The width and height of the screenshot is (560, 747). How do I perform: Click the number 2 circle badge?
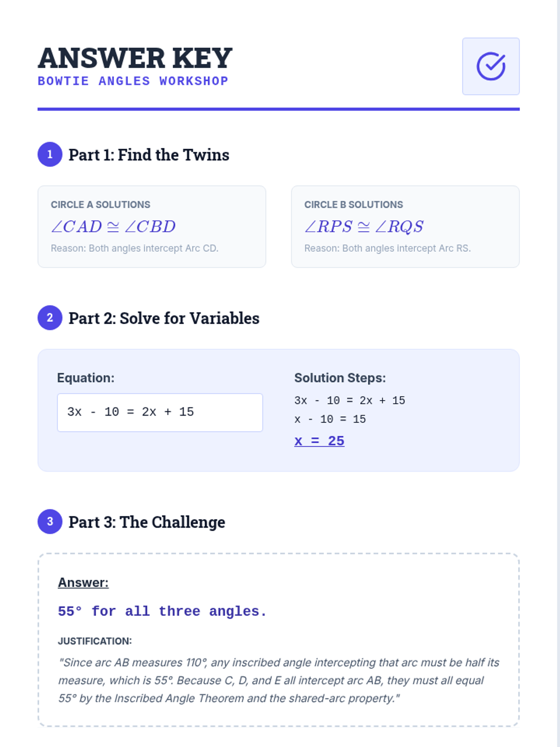(x=50, y=318)
